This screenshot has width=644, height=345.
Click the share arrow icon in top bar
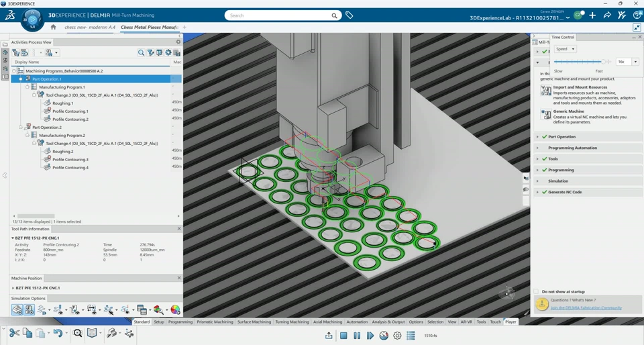click(x=607, y=15)
